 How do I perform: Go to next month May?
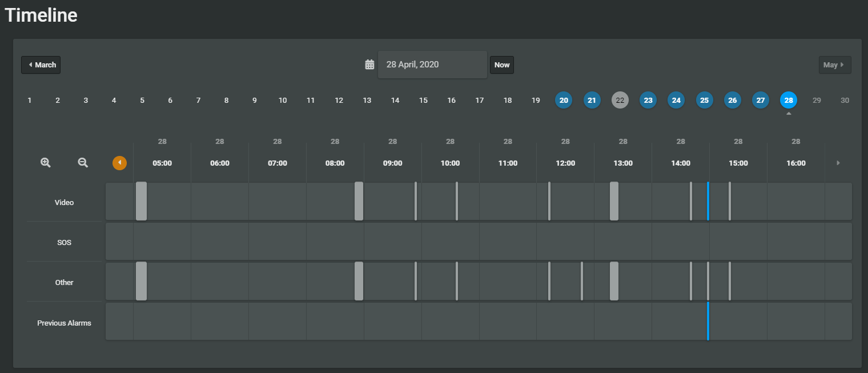click(x=834, y=65)
